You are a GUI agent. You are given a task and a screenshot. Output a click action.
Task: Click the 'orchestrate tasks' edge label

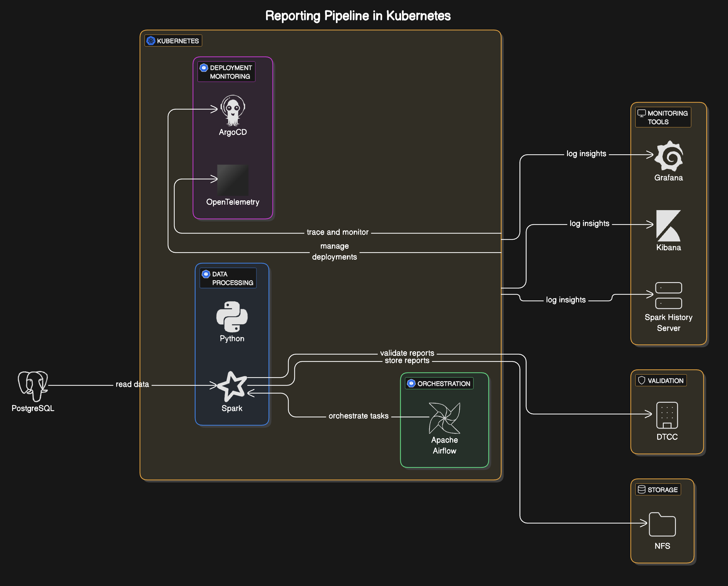(358, 416)
